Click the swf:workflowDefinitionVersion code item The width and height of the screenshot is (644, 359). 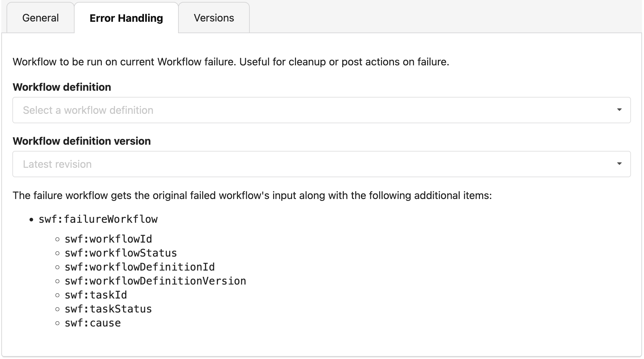tap(155, 281)
